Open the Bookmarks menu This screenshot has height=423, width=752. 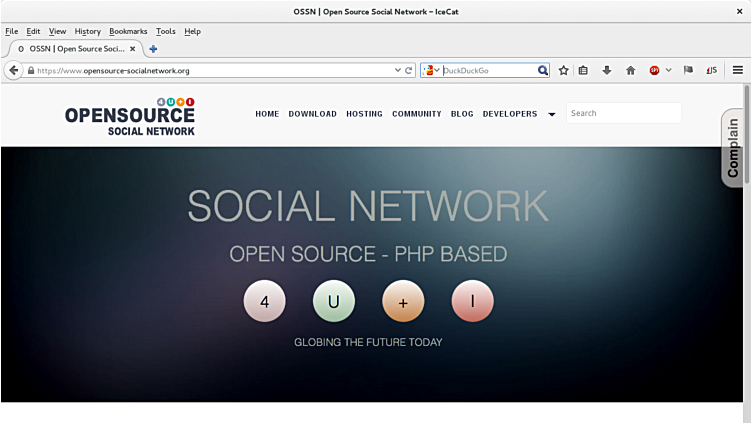tap(128, 31)
